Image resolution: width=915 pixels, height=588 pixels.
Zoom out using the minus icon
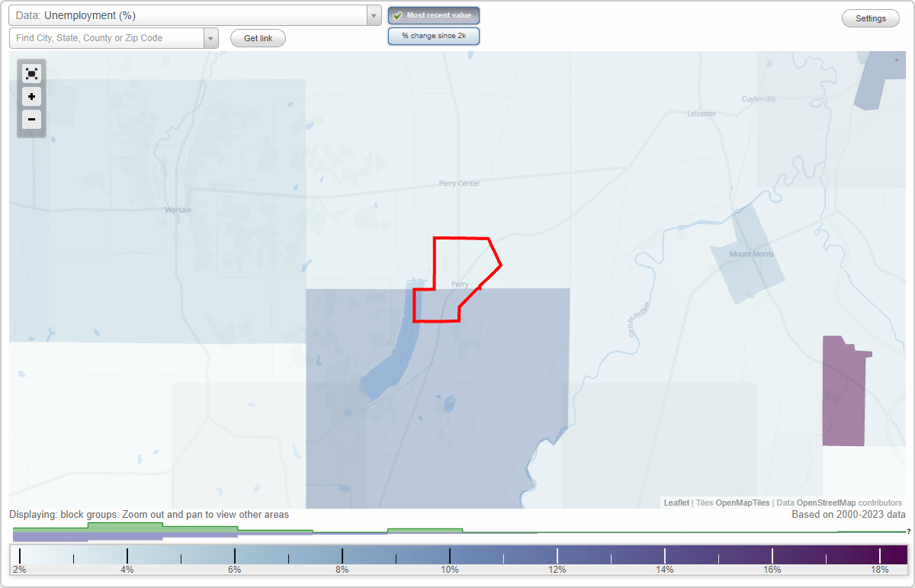31,120
